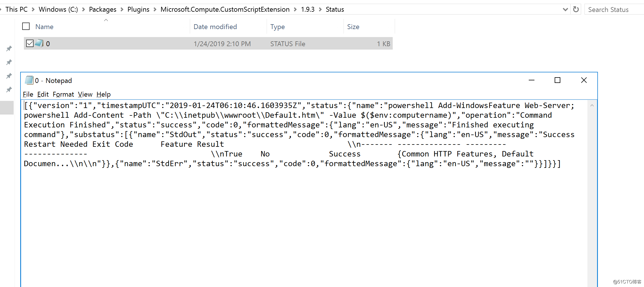
Task: Click text "Restart Needed" in Notepad
Action: (x=56, y=144)
